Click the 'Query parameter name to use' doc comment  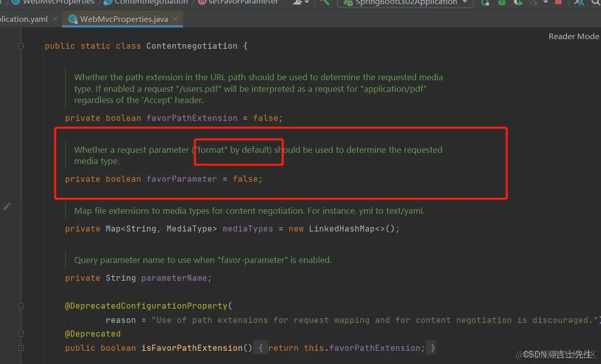(x=203, y=260)
